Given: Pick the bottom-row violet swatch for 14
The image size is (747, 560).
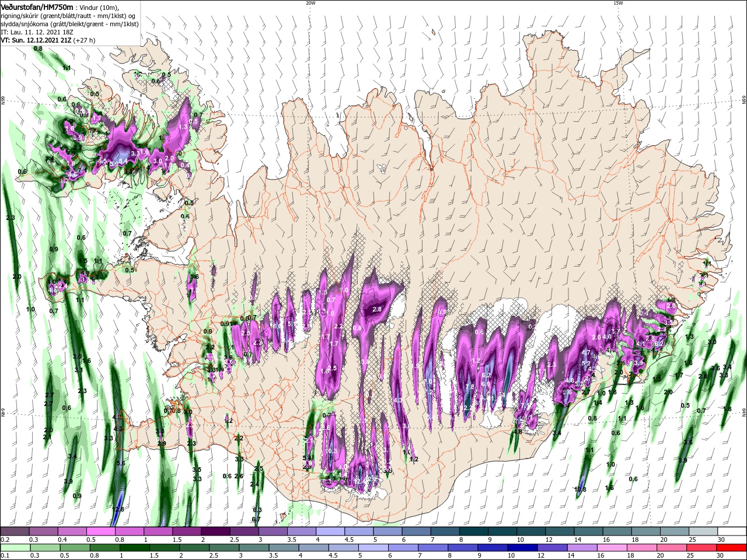Looking at the screenshot, I should coord(583,548).
